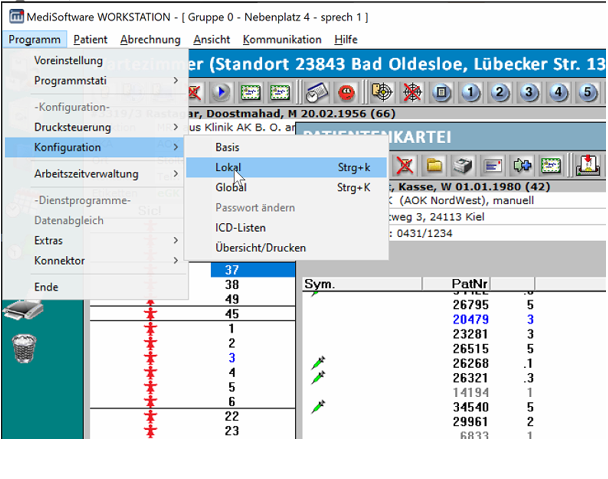The width and height of the screenshot is (608, 479).
Task: Expand the Drucksteuerung submenu arrow
Action: [x=176, y=127]
